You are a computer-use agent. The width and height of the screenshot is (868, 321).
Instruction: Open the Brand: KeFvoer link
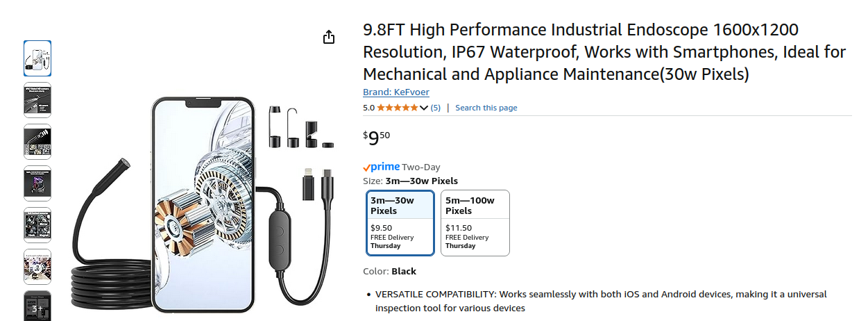coord(396,92)
